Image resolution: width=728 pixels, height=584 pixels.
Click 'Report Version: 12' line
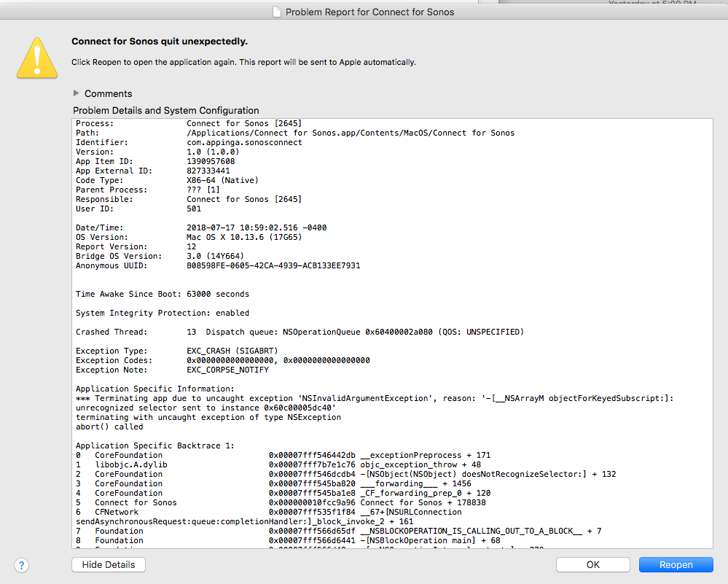136,246
